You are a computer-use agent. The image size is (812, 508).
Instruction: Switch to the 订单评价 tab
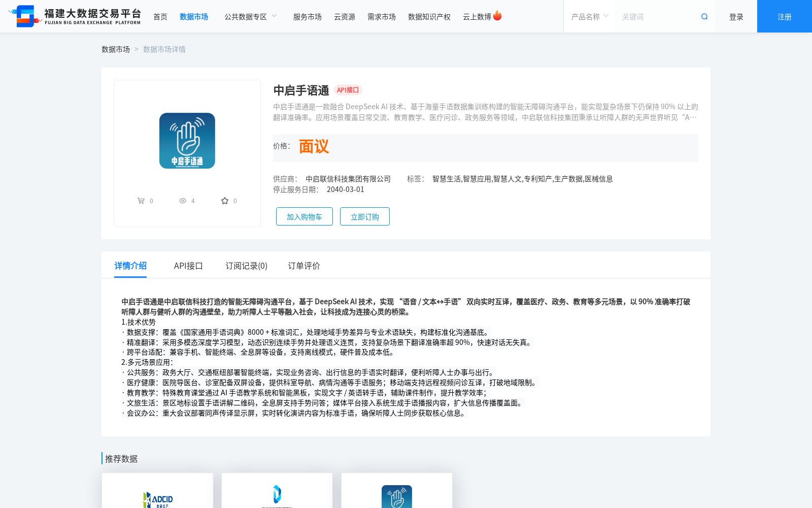coord(304,266)
